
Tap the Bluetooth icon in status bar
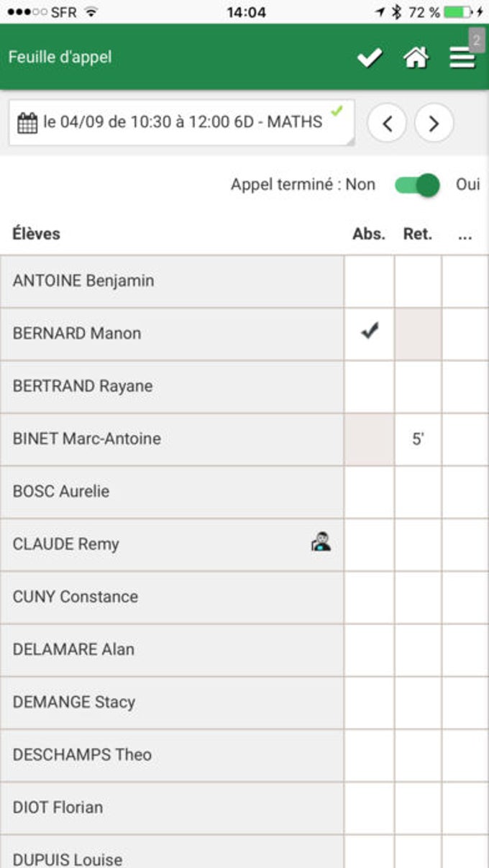coord(396,12)
